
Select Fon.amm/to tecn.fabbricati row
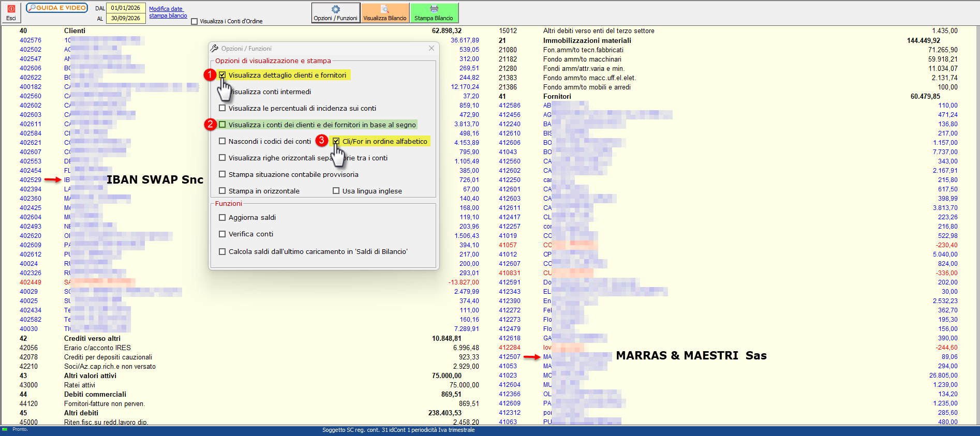(583, 50)
